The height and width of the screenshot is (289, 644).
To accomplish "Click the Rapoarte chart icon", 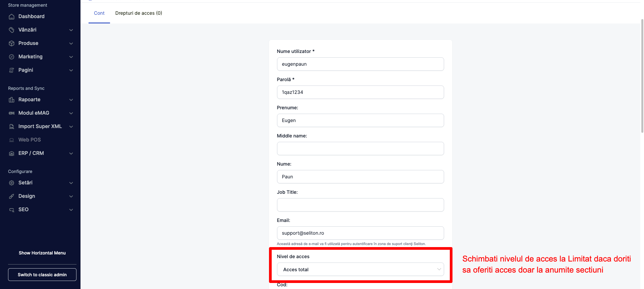I will pos(12,100).
